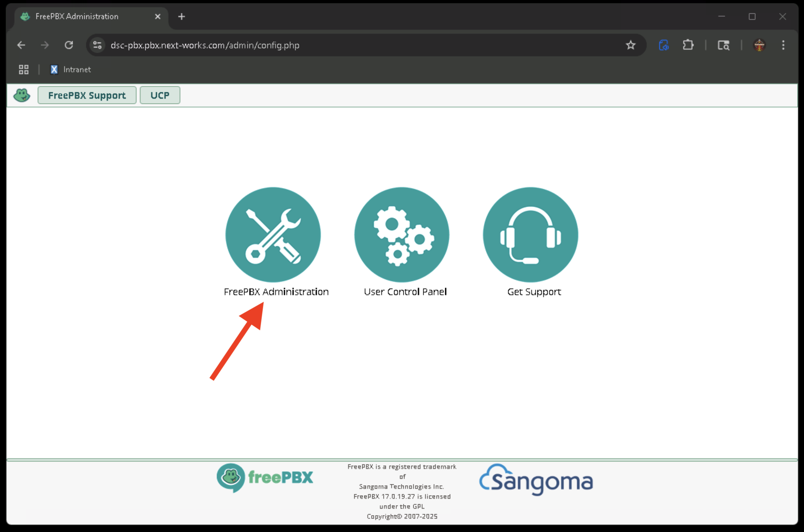Open the FreePBX Support menu
Viewport: 804px width, 532px height.
point(87,95)
